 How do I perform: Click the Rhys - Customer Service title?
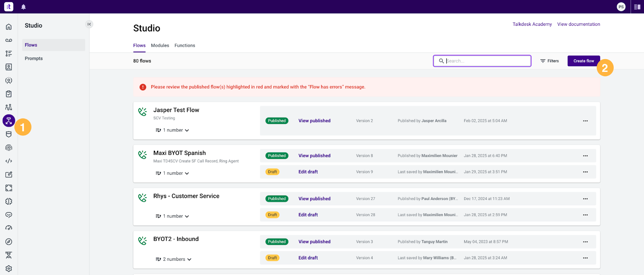tap(186, 196)
